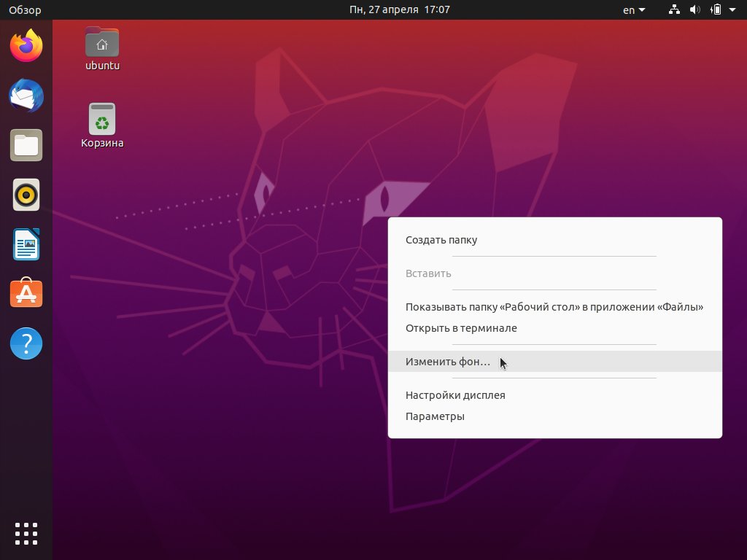747x560 pixels.
Task: Click the clock showing 'Пн, 27 апреля 17:07'
Action: pyautogui.click(x=399, y=9)
